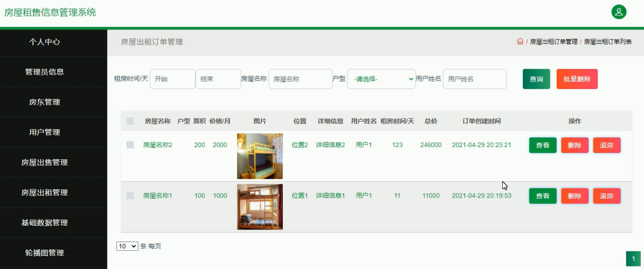Expand 基础数据管理 sidebar menu

point(45,223)
